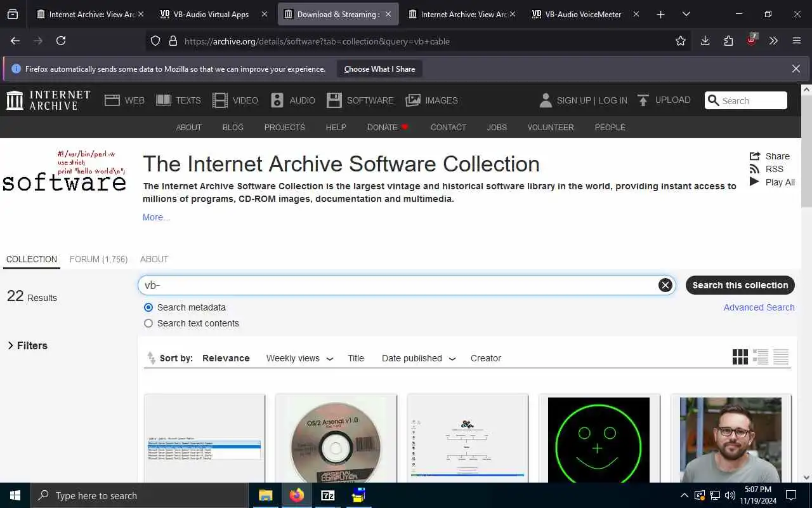
Task: Select Search metadata radio button
Action: point(148,307)
